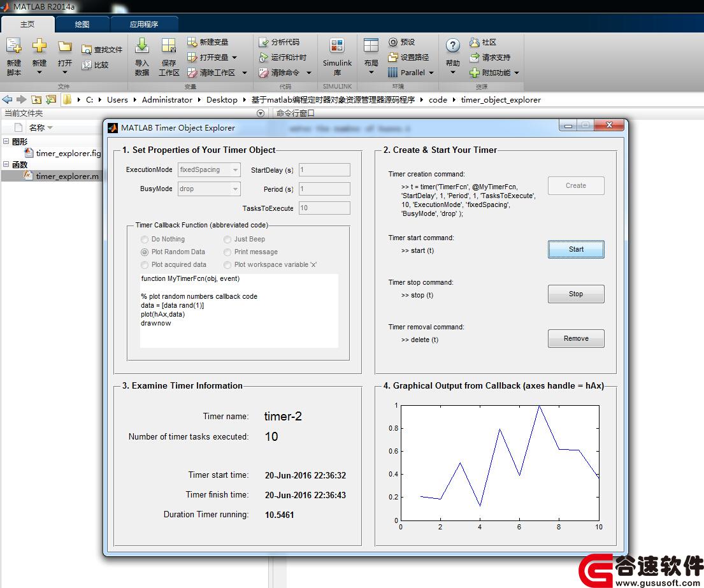Click Administrator in the address path

[x=167, y=99]
